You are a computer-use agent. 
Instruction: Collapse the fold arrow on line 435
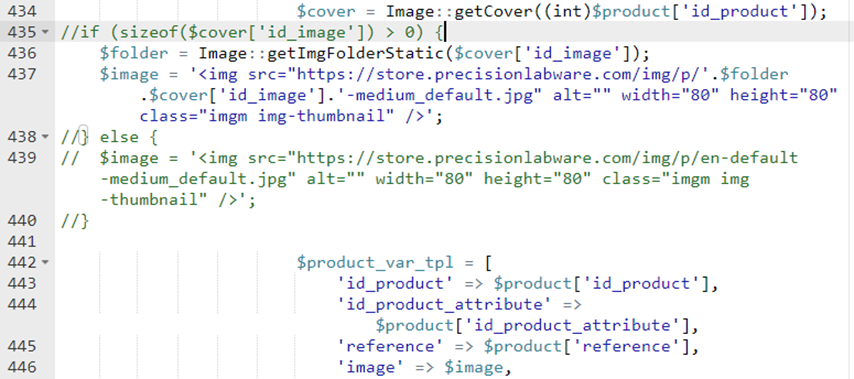45,32
